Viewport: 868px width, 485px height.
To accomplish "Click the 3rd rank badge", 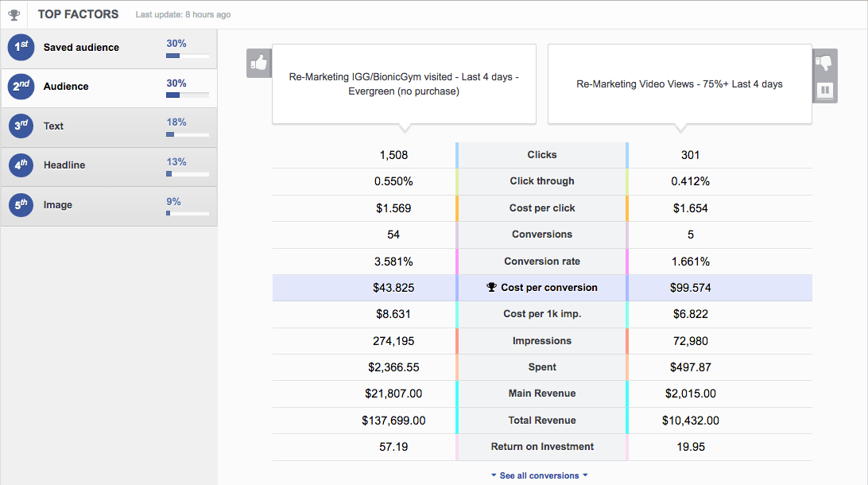I will 21,126.
